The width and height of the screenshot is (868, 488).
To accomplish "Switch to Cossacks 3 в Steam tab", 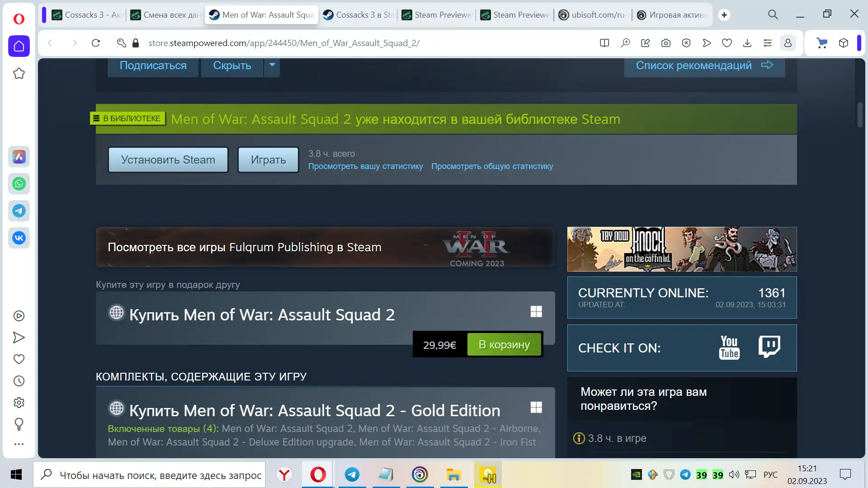I will pyautogui.click(x=359, y=15).
